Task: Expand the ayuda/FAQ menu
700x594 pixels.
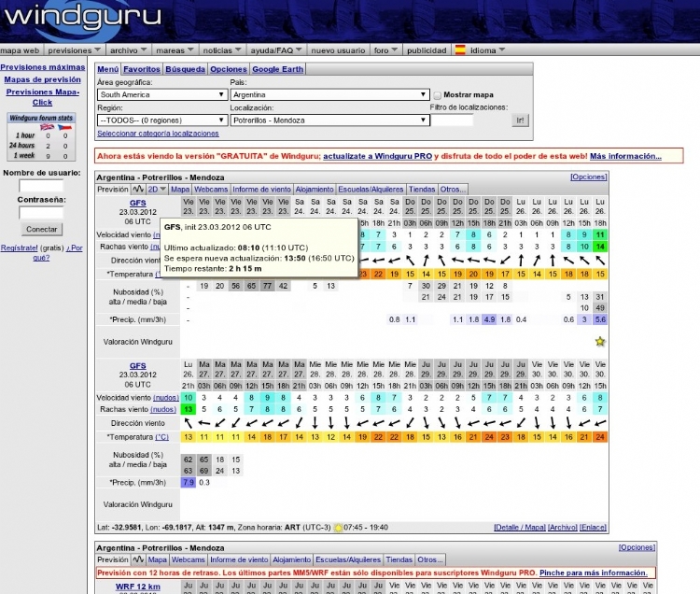Action: point(276,50)
